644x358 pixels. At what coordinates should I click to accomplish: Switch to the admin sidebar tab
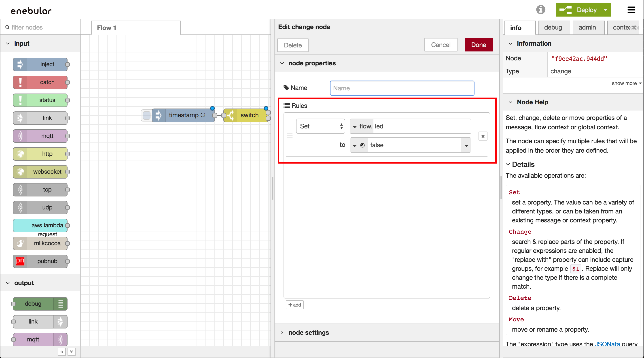(587, 28)
